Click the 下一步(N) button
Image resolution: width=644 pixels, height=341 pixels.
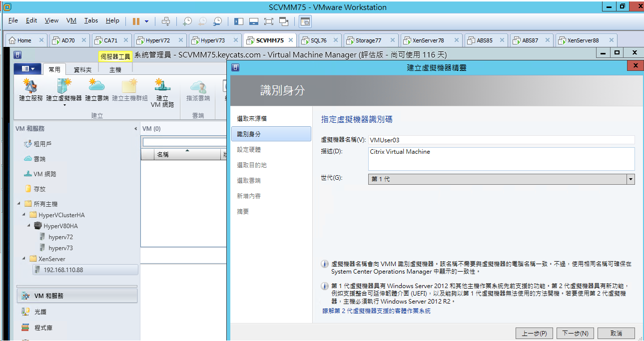pyautogui.click(x=575, y=333)
